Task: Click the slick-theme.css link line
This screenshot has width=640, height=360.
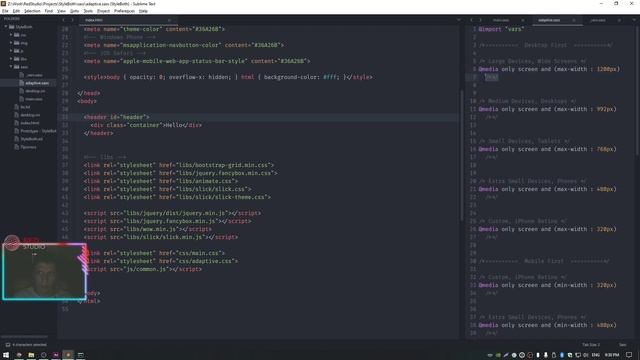Action: click(x=177, y=197)
